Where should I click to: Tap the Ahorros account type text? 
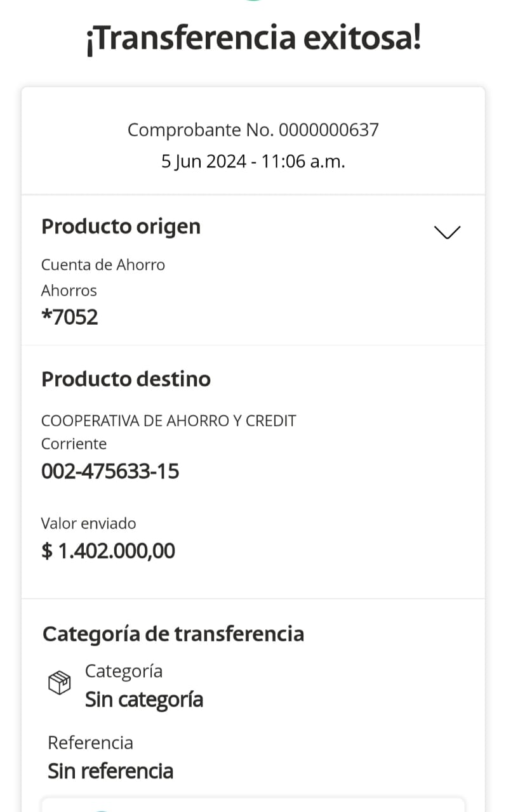pos(69,291)
